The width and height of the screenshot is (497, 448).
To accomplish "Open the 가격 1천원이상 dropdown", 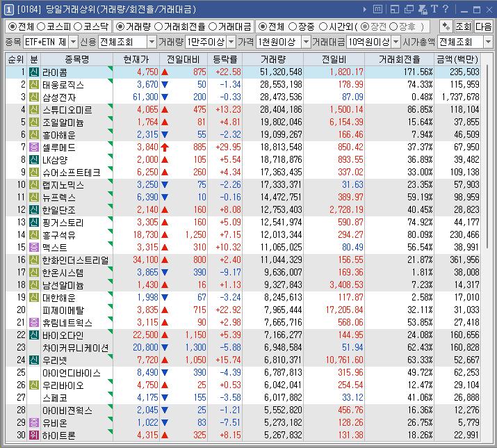I will point(306,42).
